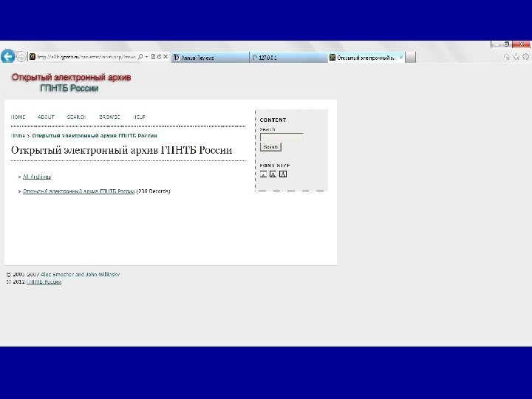Click the CONTENT sidebar heading

coord(273,120)
